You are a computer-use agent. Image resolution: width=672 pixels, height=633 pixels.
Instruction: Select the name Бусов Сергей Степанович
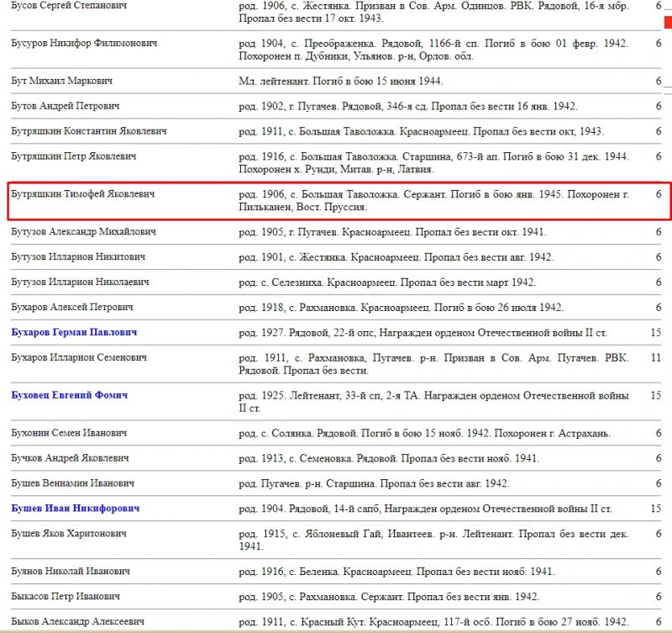point(69,6)
